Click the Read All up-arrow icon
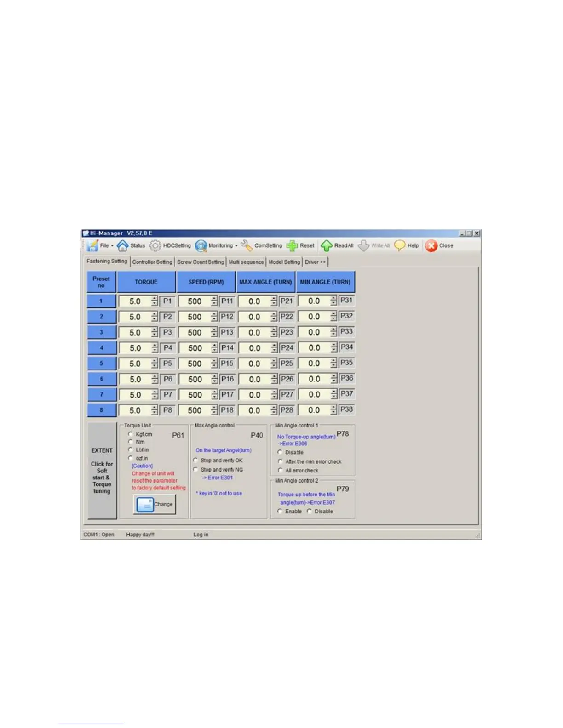Image resolution: width=563 pixels, height=728 pixels. 327,246
